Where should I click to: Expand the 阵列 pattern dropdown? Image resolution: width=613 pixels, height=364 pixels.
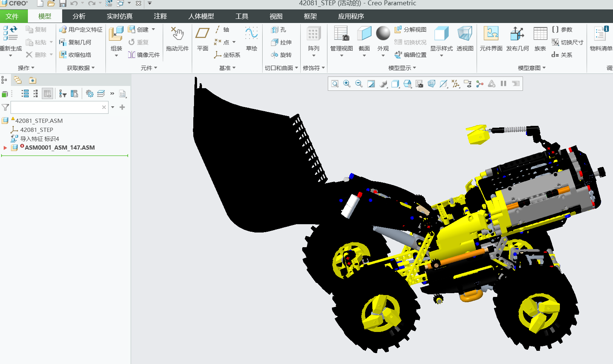[x=313, y=56]
